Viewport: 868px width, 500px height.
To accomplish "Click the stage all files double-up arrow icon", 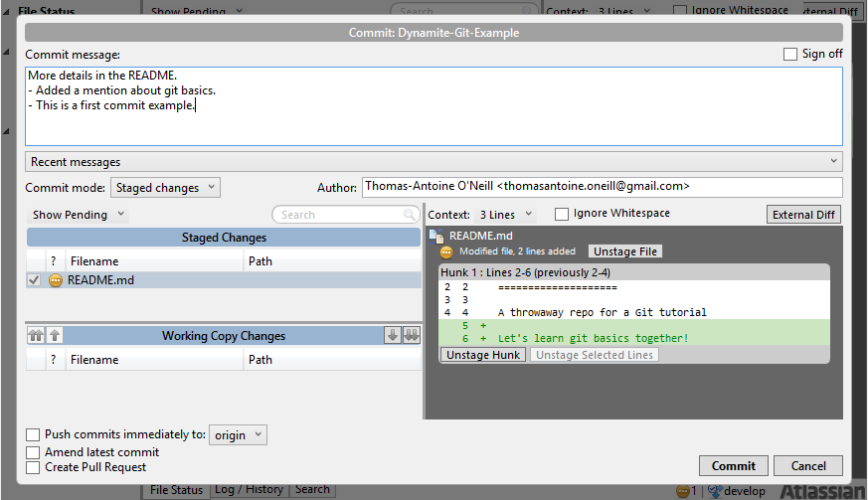I will click(36, 335).
